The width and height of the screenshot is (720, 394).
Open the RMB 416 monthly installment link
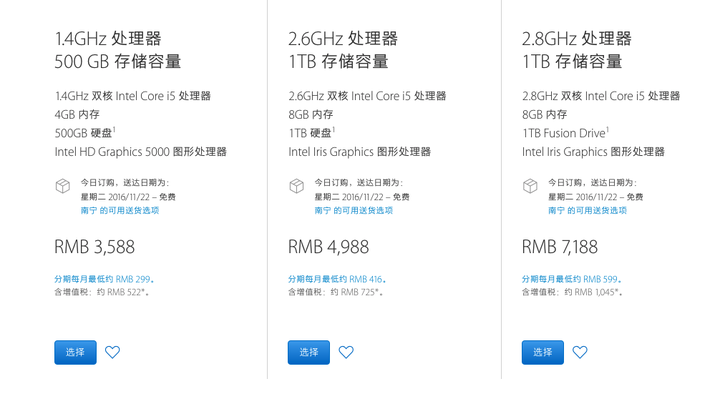click(337, 279)
